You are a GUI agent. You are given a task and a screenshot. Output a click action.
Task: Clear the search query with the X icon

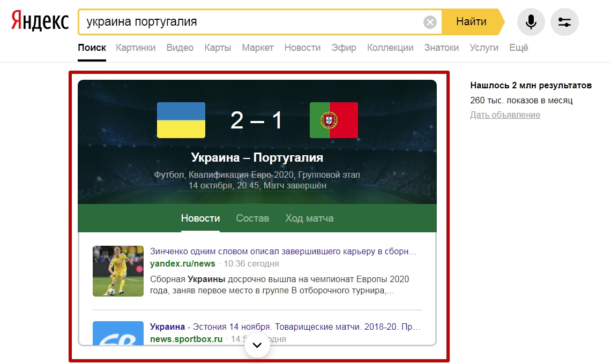430,22
